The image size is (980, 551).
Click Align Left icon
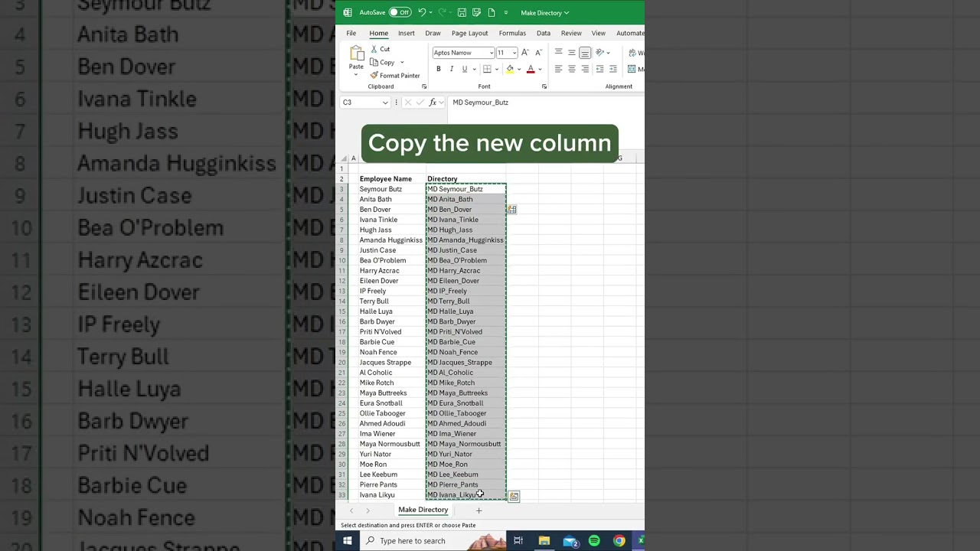click(x=558, y=69)
